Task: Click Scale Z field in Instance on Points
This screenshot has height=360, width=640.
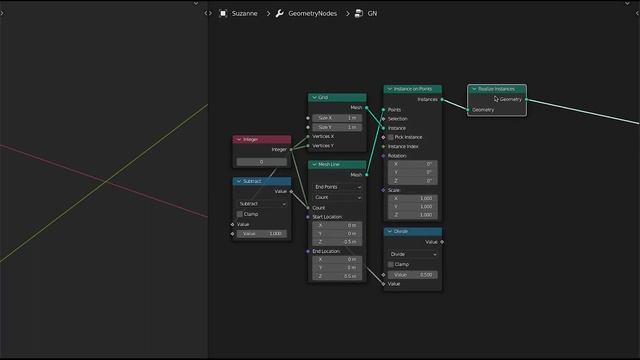Action: [x=413, y=215]
